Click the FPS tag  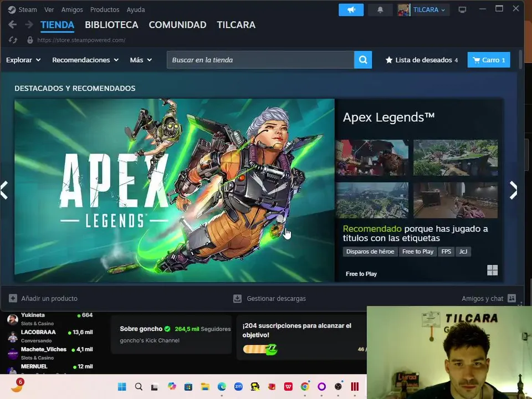[446, 252]
